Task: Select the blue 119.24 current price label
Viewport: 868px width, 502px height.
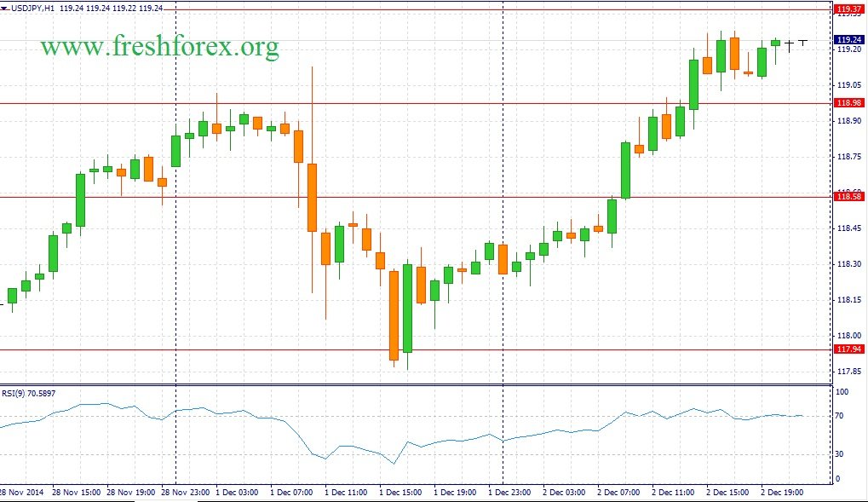Action: (848, 40)
